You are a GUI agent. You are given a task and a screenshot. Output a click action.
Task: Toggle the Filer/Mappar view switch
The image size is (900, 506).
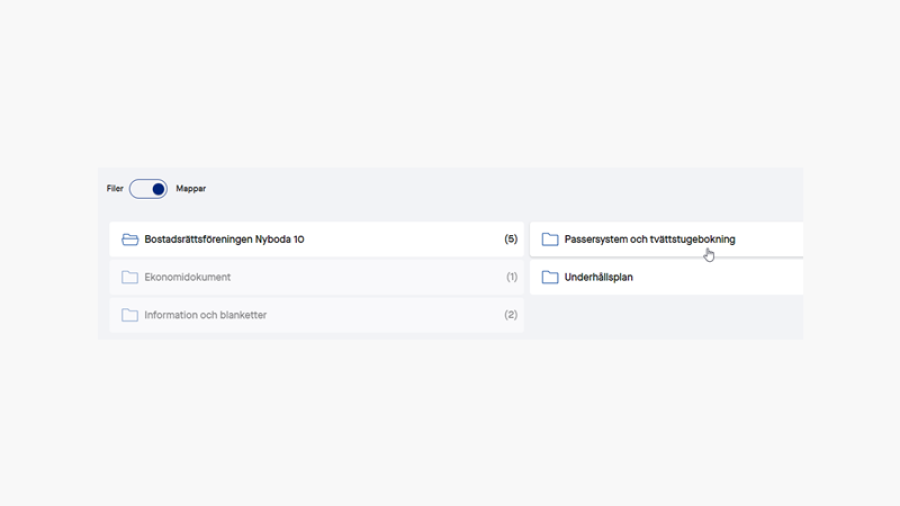148,189
